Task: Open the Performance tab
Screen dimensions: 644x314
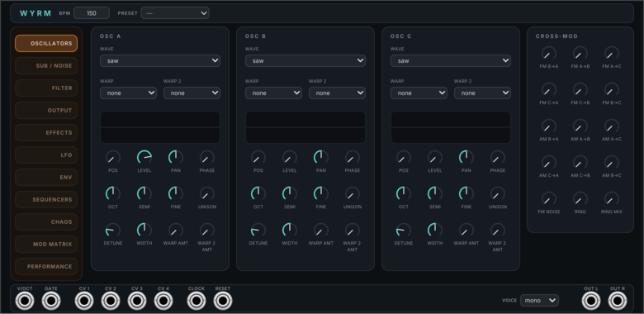Action: tap(46, 267)
